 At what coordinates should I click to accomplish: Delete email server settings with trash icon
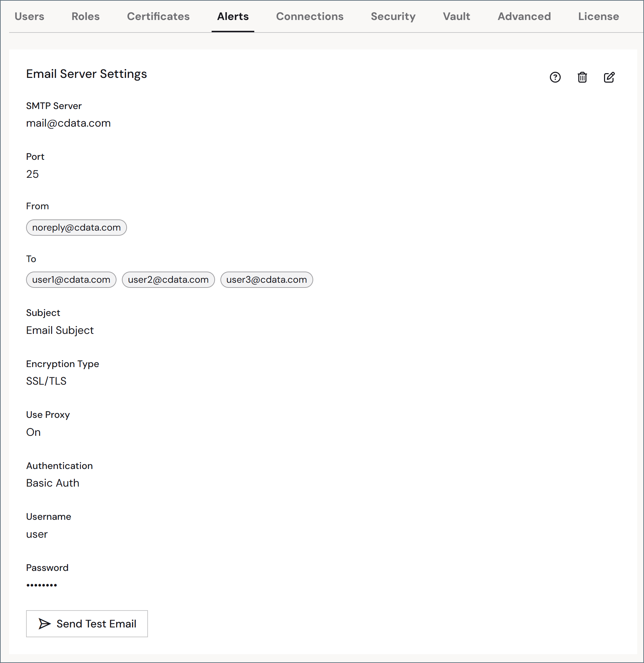pyautogui.click(x=582, y=77)
